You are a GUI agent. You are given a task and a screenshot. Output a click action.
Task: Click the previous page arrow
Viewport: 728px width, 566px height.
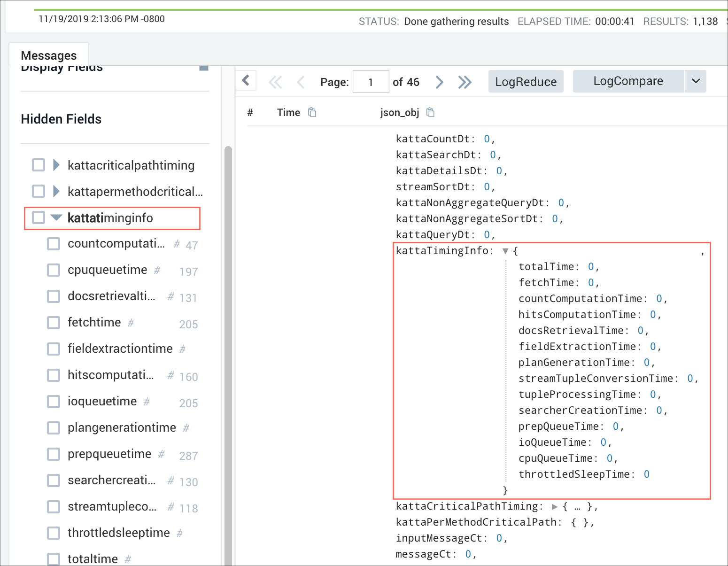coord(301,81)
